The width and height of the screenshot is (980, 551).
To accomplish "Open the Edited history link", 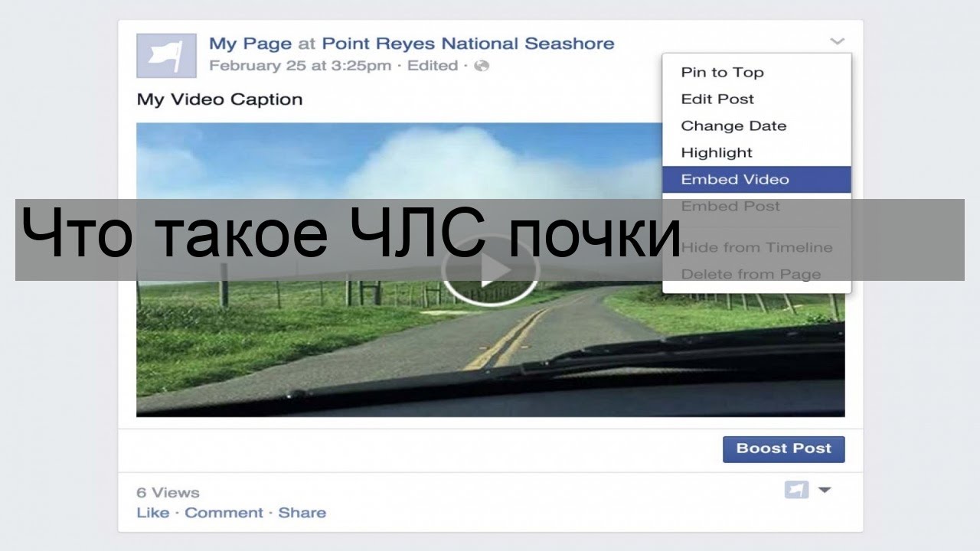I will tap(433, 66).
